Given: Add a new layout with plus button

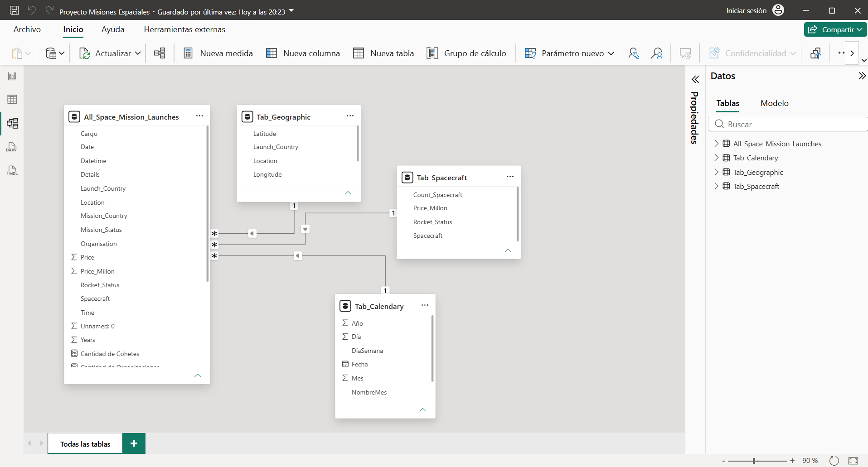Looking at the screenshot, I should coord(134,443).
